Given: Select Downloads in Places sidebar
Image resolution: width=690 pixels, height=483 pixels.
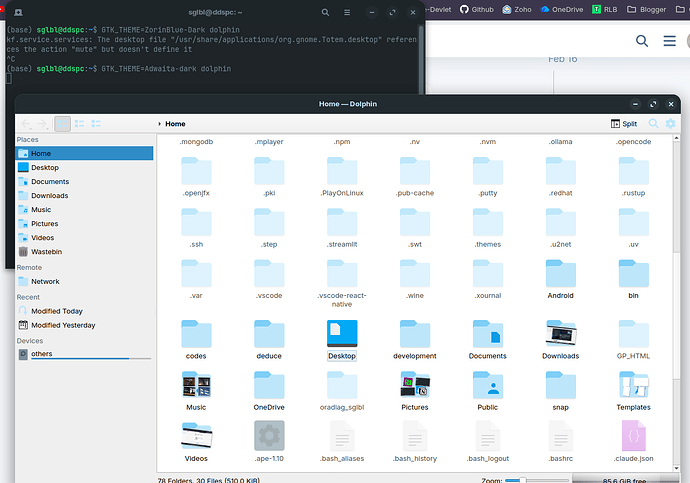Looking at the screenshot, I should coord(49,196).
